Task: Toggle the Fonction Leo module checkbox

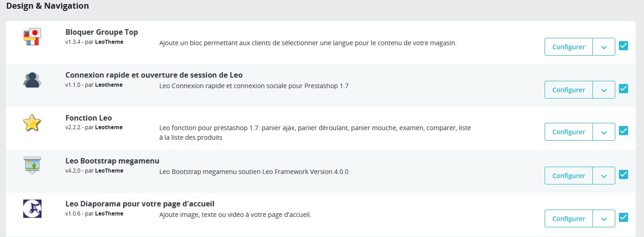Action: (x=623, y=131)
